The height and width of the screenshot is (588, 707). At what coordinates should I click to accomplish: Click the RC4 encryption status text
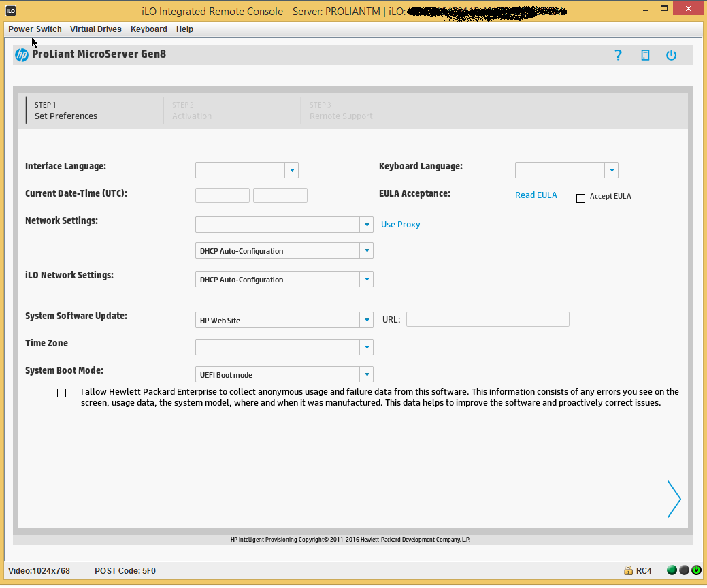(x=644, y=571)
